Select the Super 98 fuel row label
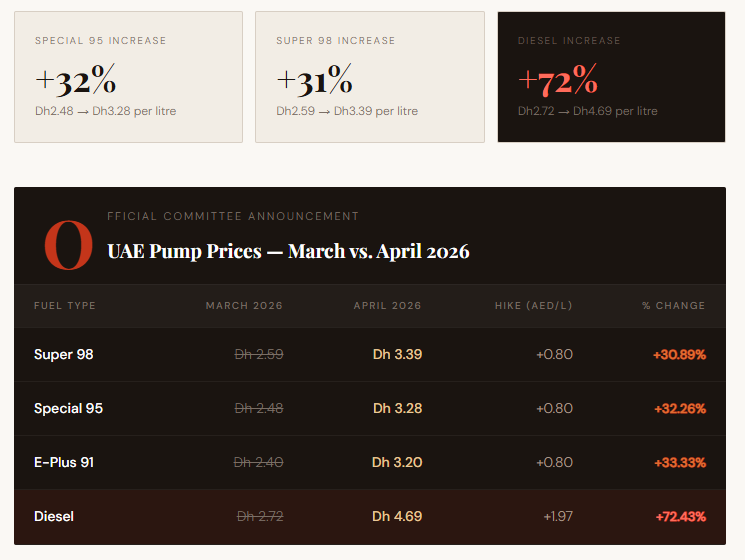The height and width of the screenshot is (560, 745). 64,354
